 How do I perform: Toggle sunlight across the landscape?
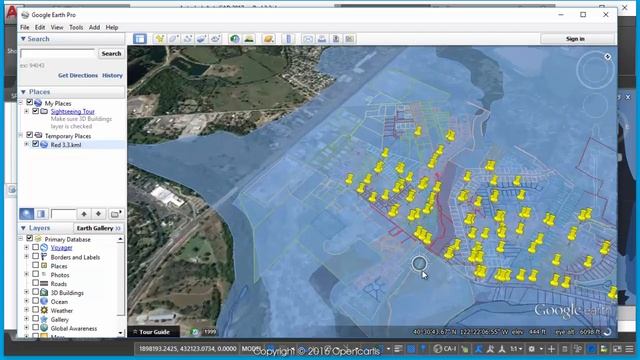249,39
